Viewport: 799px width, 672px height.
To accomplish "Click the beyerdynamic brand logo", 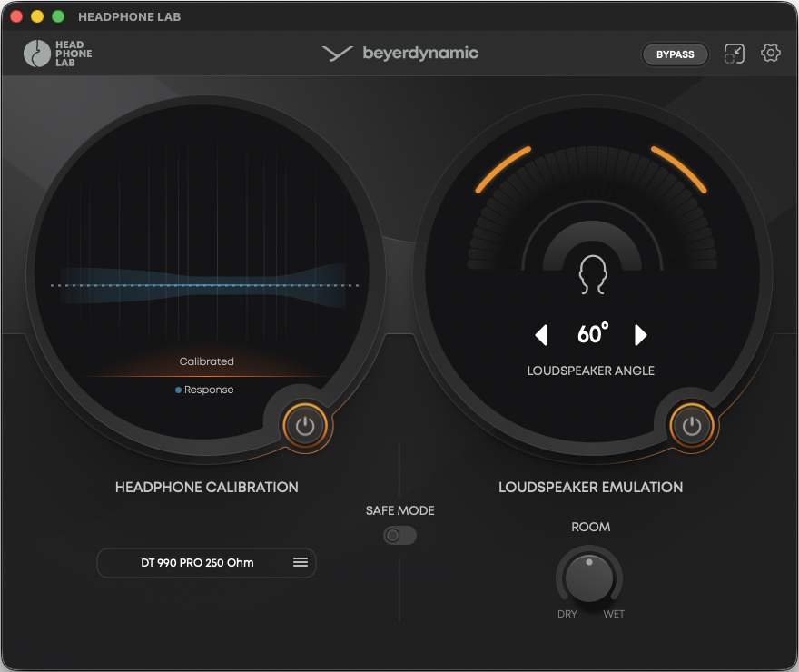I will [400, 53].
